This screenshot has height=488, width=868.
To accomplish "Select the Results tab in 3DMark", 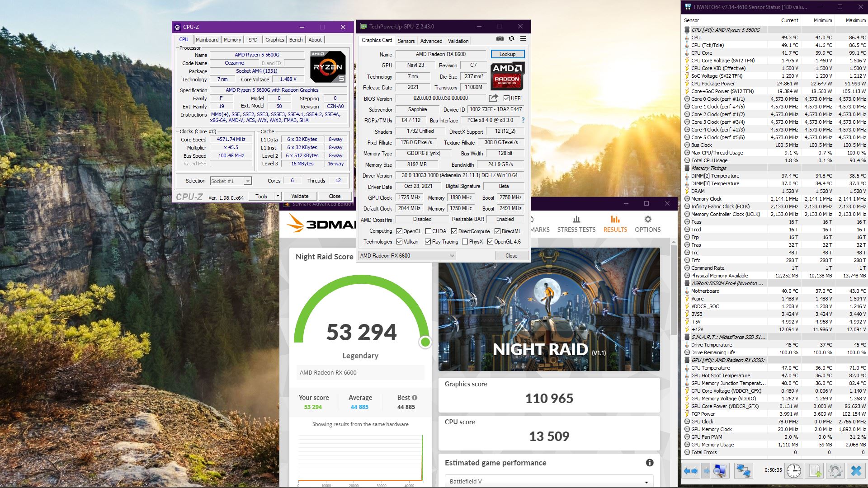I will [615, 224].
